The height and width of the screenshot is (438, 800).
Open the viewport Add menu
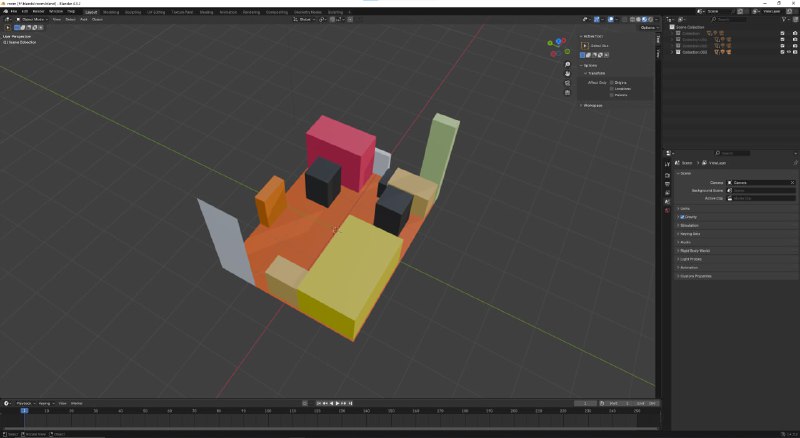84,19
